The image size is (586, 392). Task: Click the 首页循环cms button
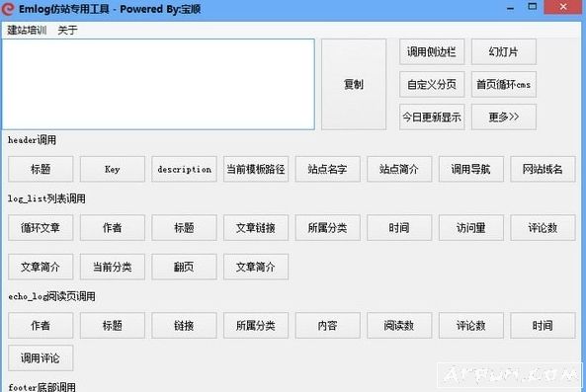[503, 84]
